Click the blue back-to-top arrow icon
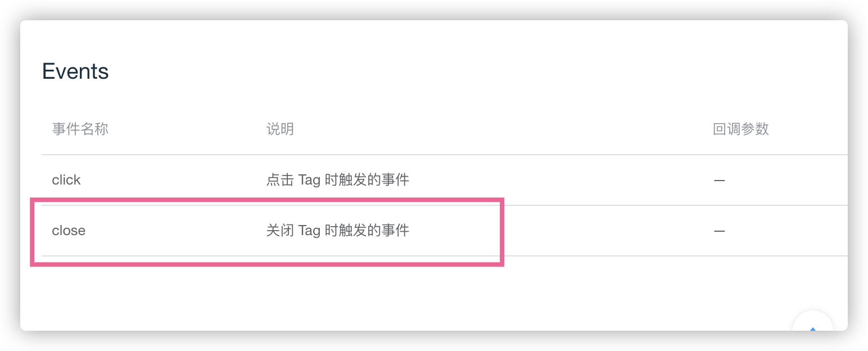The width and height of the screenshot is (868, 351). (x=812, y=328)
